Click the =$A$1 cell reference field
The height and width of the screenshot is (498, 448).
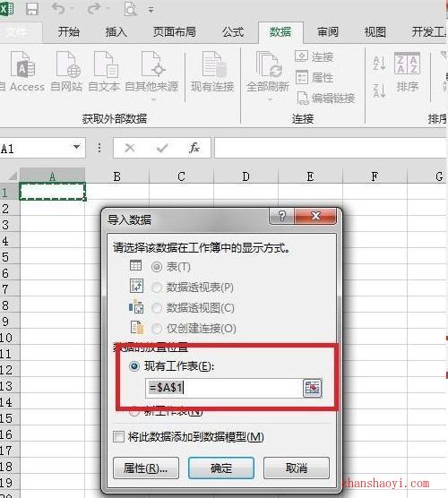pyautogui.click(x=224, y=388)
